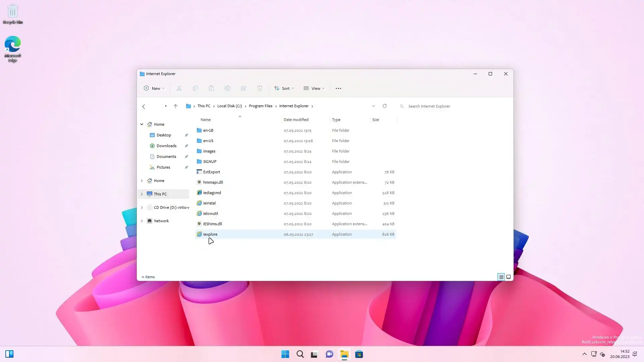Screen dimensions: 644x362
Task: Open taskbar Search icon
Action: click(300, 354)
